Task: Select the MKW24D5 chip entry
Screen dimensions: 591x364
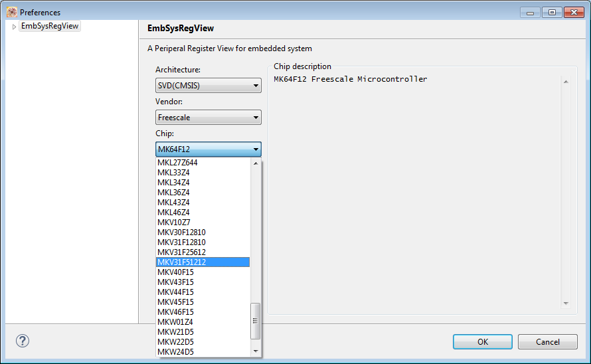Action: point(203,352)
